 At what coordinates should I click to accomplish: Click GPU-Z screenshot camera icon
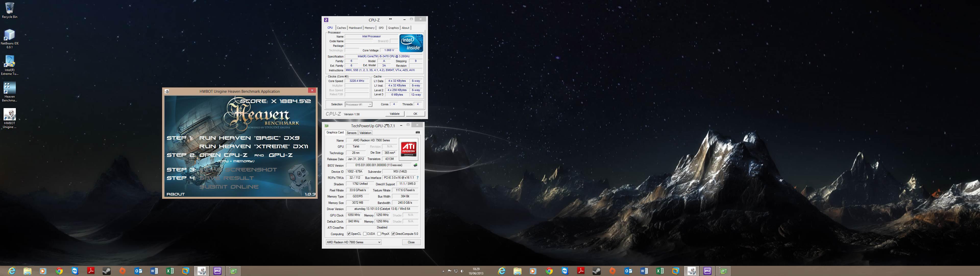(x=418, y=133)
